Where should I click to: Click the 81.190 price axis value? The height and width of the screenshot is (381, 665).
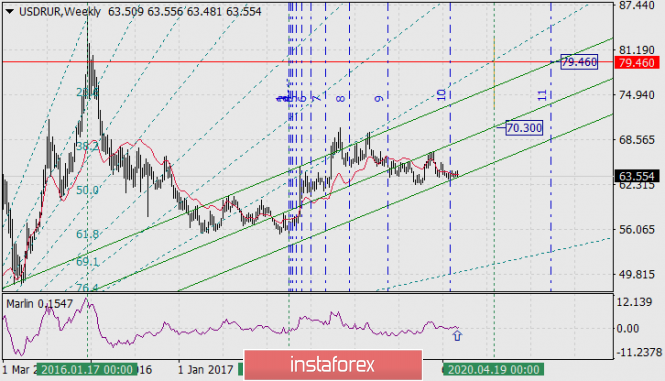[637, 50]
